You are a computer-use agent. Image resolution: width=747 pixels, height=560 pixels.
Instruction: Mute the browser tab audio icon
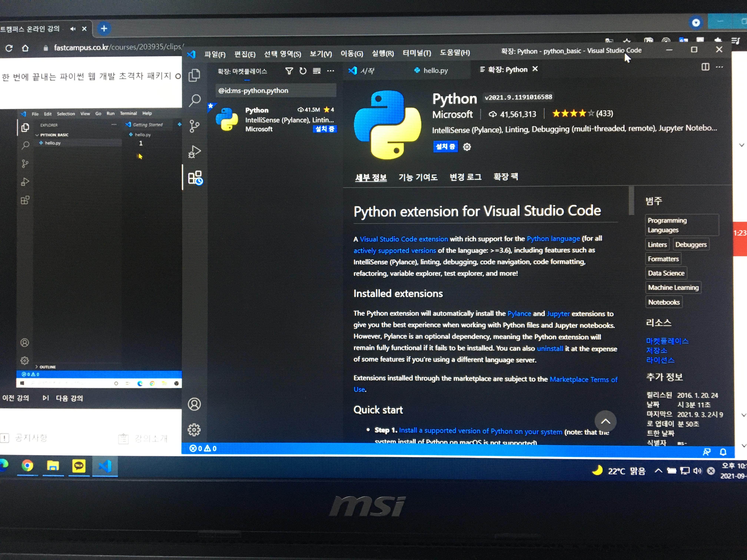[x=73, y=29]
